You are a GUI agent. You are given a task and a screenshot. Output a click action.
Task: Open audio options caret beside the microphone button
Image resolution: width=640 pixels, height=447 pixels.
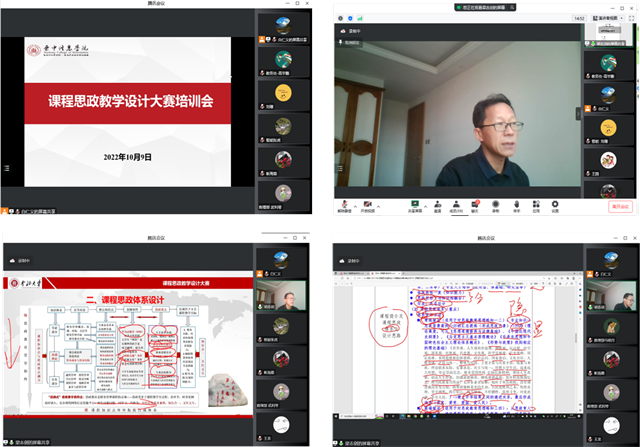click(x=355, y=207)
